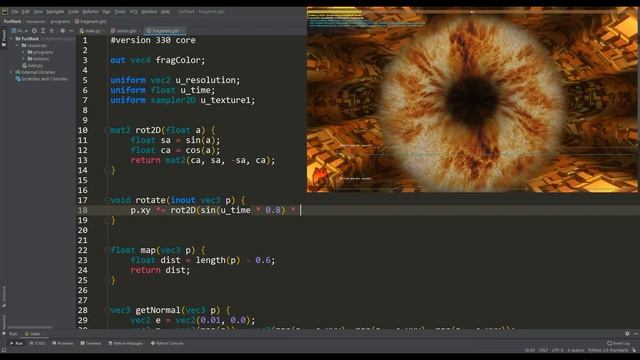Open the Help menu
Screen dimensions: 640x360
165,12
